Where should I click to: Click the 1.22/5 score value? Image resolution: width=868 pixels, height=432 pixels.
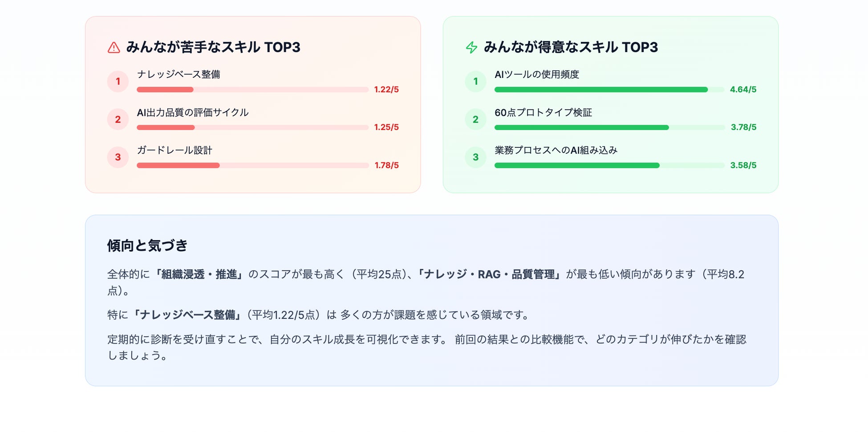[386, 90]
